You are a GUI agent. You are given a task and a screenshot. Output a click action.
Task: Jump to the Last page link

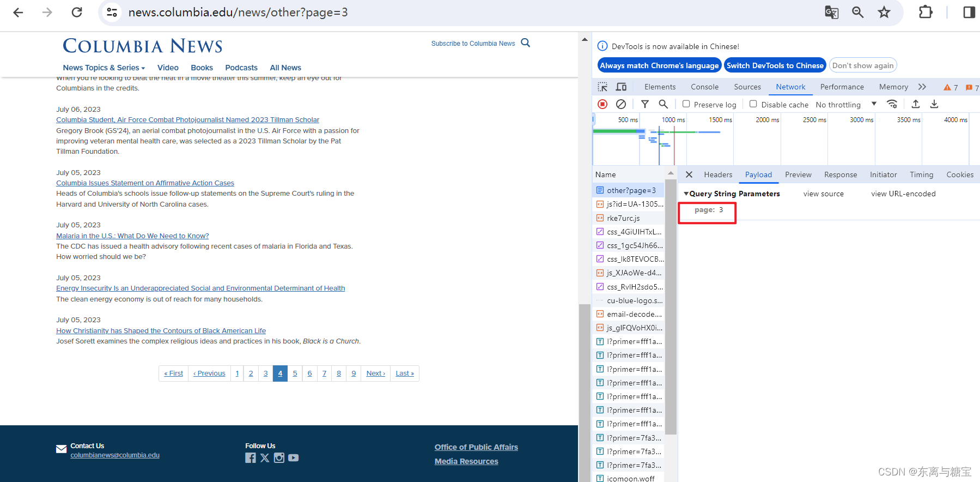405,373
